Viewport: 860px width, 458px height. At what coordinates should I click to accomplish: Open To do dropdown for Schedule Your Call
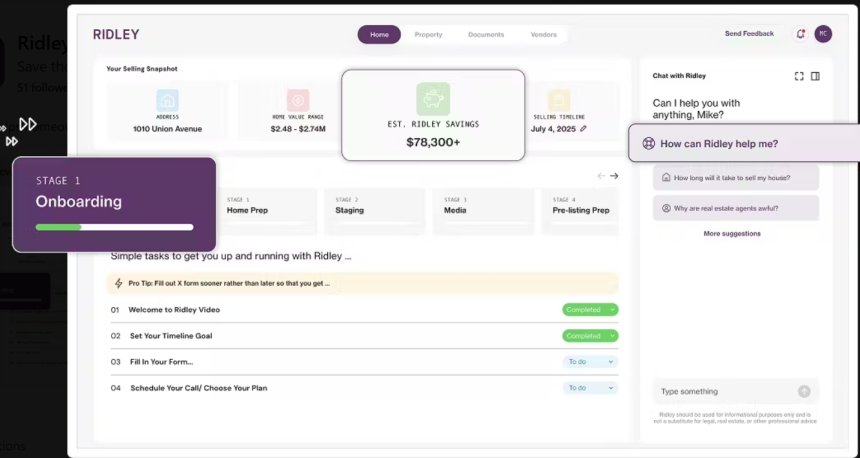tap(590, 388)
